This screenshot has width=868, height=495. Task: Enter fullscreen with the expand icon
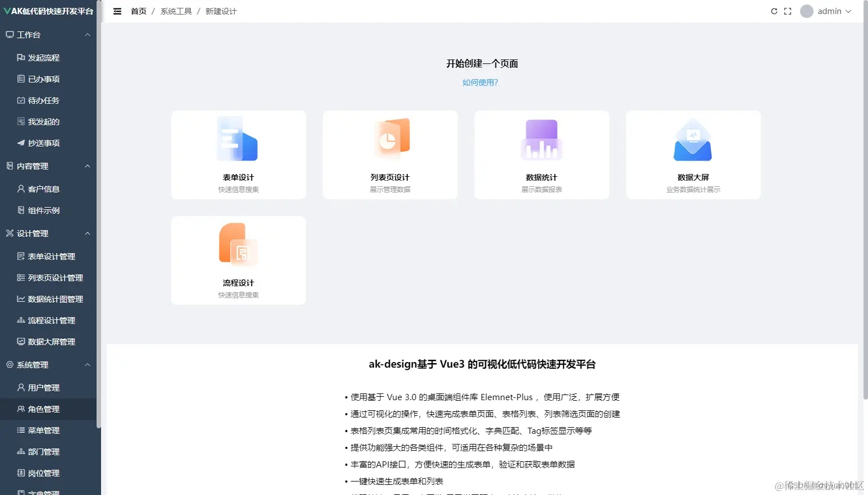[x=787, y=11]
